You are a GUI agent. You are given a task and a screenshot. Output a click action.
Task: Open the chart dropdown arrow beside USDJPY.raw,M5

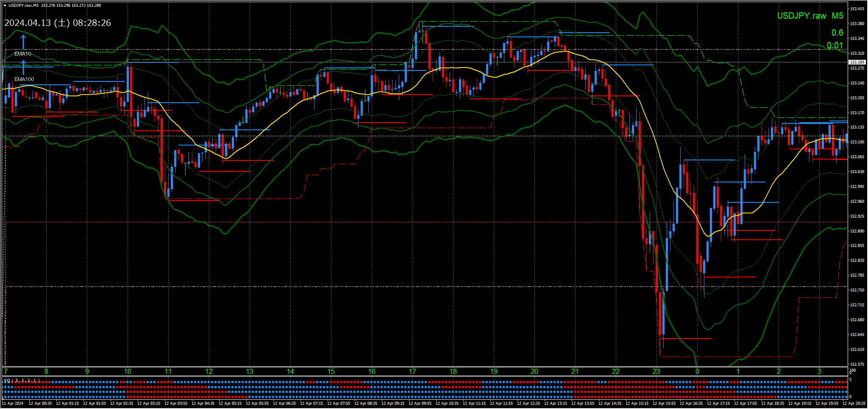(x=5, y=6)
